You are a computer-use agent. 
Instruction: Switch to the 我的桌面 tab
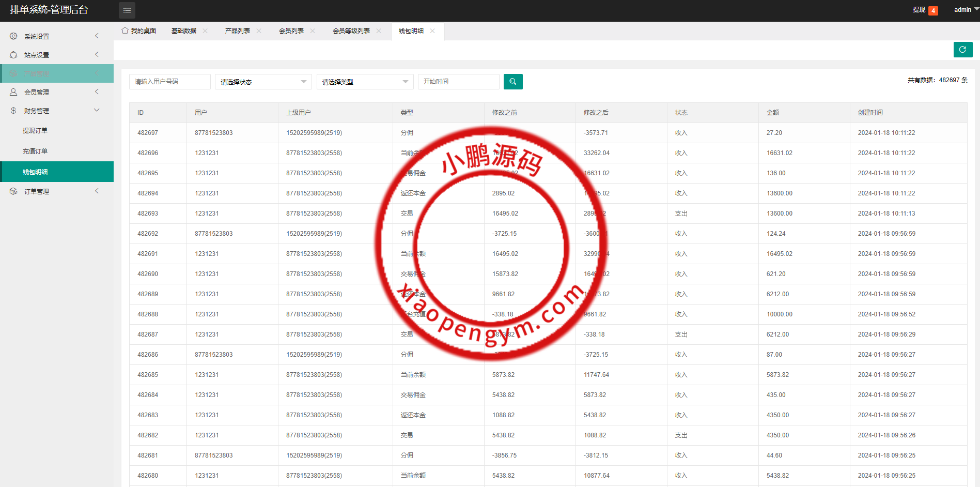[139, 31]
